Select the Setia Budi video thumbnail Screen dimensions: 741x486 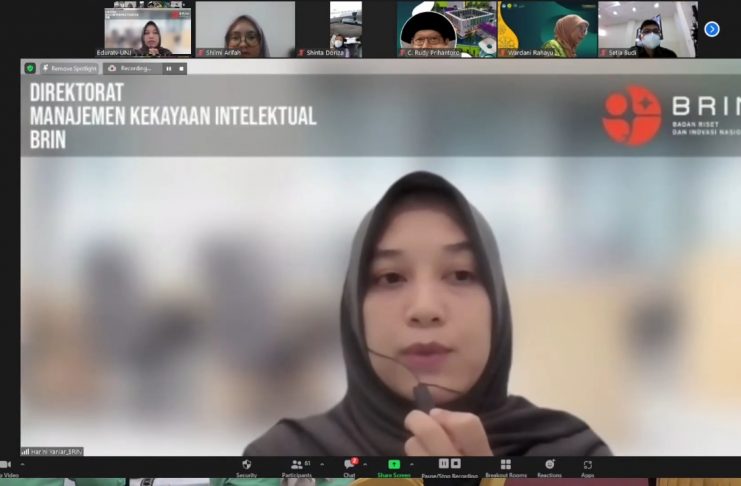tap(648, 29)
